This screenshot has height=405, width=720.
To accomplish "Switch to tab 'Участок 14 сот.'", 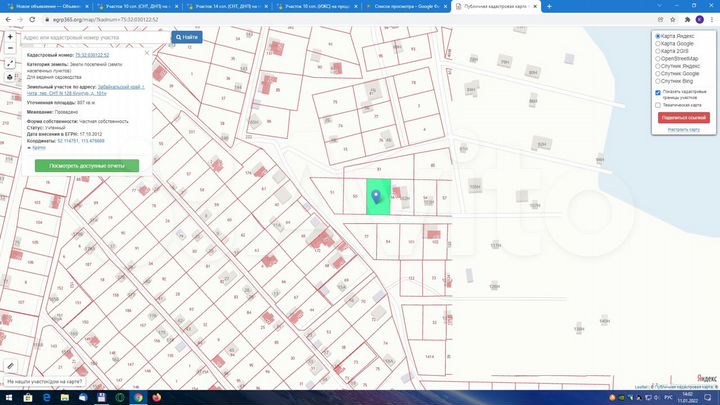I will point(228,6).
